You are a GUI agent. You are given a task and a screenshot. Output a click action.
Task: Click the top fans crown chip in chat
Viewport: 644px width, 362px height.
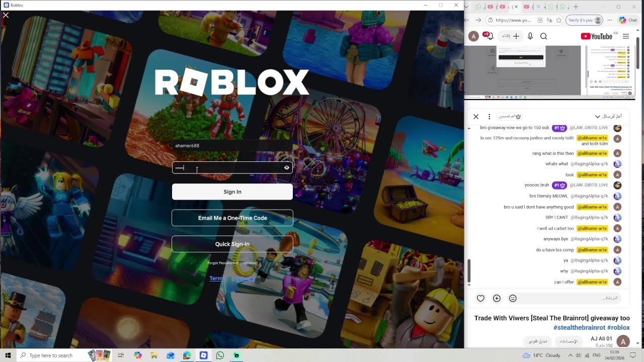pos(510,116)
